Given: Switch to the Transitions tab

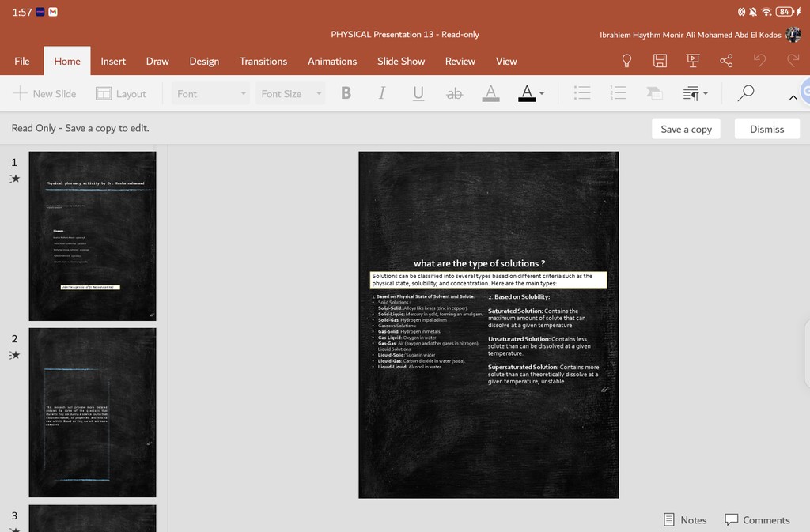Looking at the screenshot, I should (x=263, y=61).
